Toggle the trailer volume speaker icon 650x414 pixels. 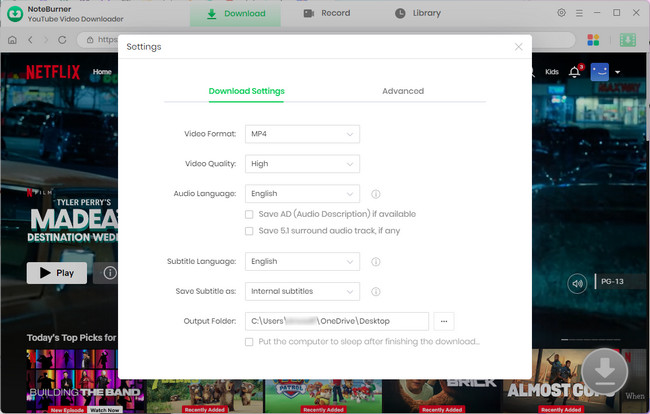(x=577, y=284)
